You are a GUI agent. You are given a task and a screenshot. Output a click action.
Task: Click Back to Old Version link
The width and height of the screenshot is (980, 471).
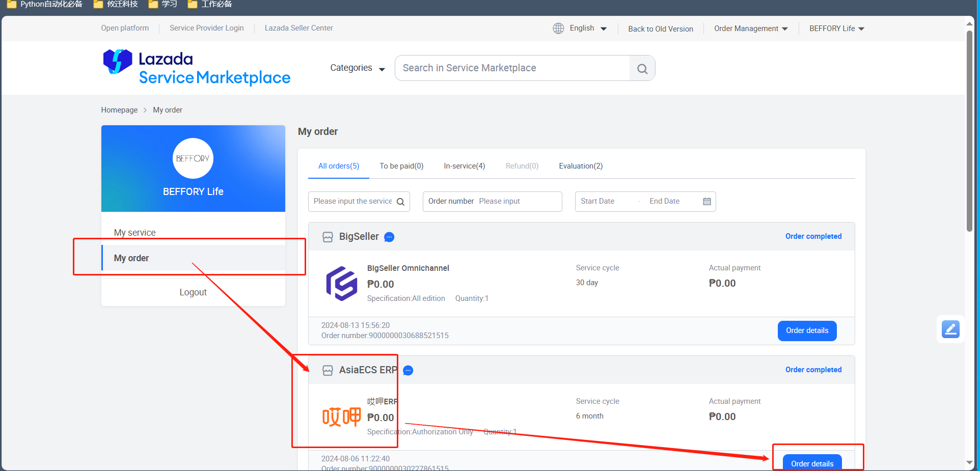(x=660, y=29)
